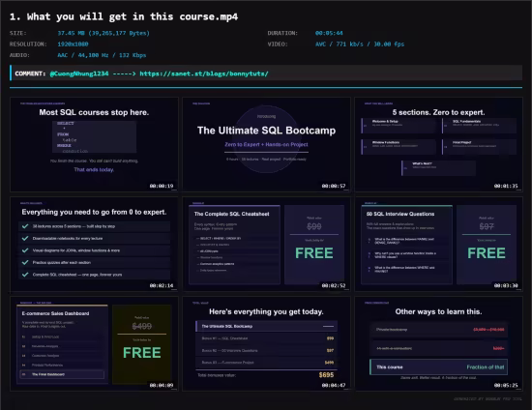The image size is (532, 410).
Task: Click the checkmark beside 'Complete SQL cheatsheet — one page'
Action: [x=25, y=275]
